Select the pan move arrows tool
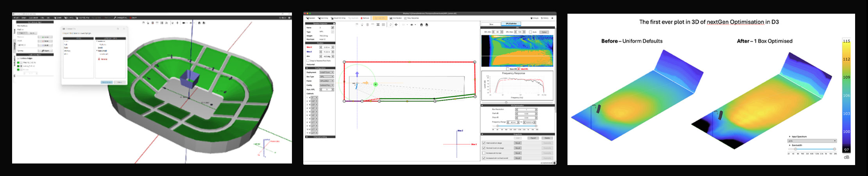The image size is (868, 176). point(396,25)
